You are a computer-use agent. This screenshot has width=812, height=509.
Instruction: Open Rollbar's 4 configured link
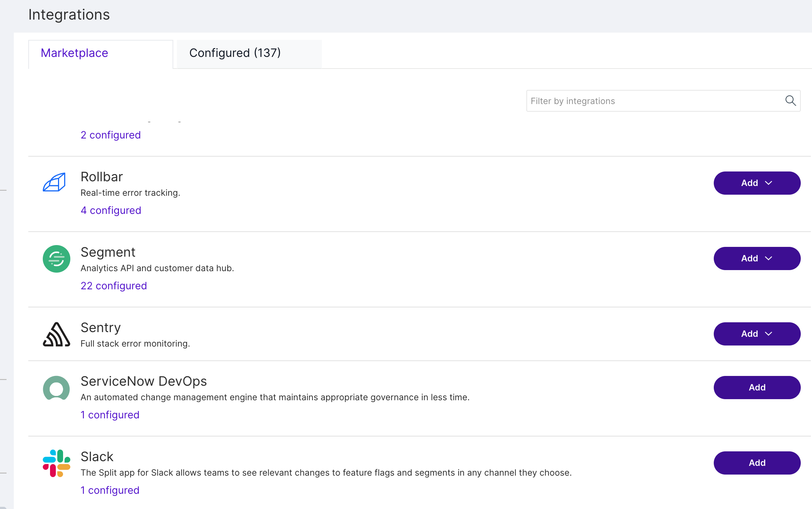(x=111, y=210)
